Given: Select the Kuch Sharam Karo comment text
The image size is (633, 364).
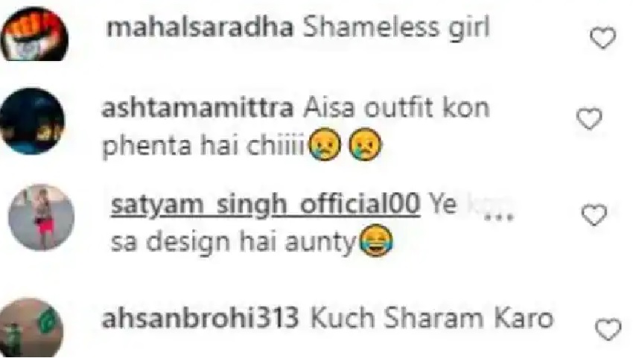Looking at the screenshot, I should click(431, 319).
